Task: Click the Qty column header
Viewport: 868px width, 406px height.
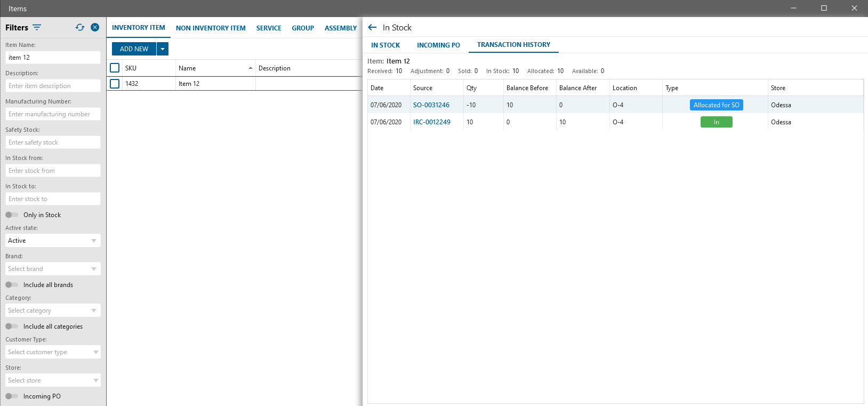Action: [483, 88]
